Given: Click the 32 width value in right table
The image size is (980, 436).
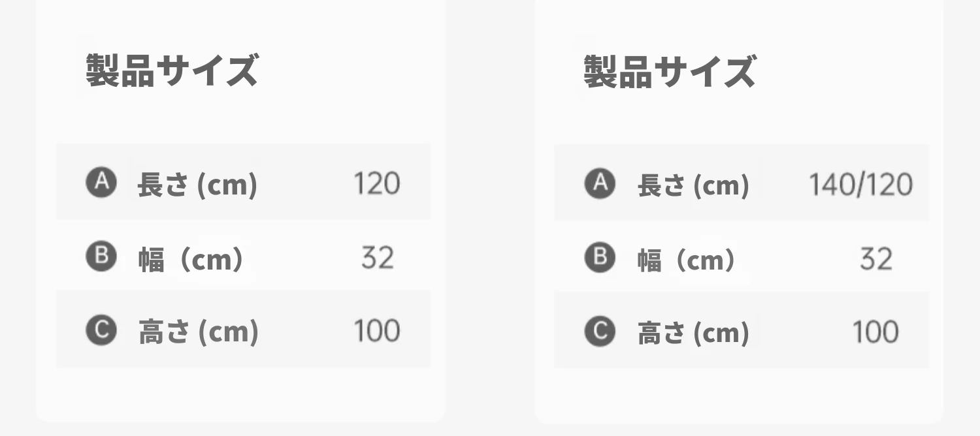Looking at the screenshot, I should pos(876,258).
